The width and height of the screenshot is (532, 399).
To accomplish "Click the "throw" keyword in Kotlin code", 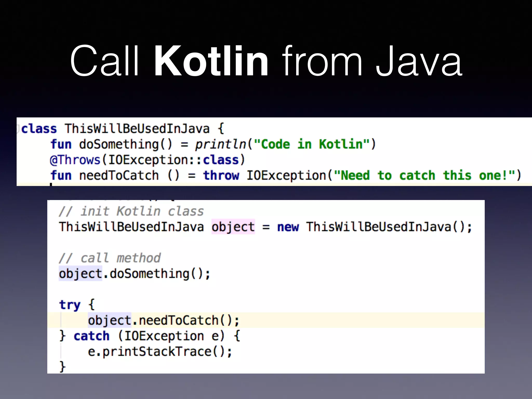I will click(x=221, y=175).
